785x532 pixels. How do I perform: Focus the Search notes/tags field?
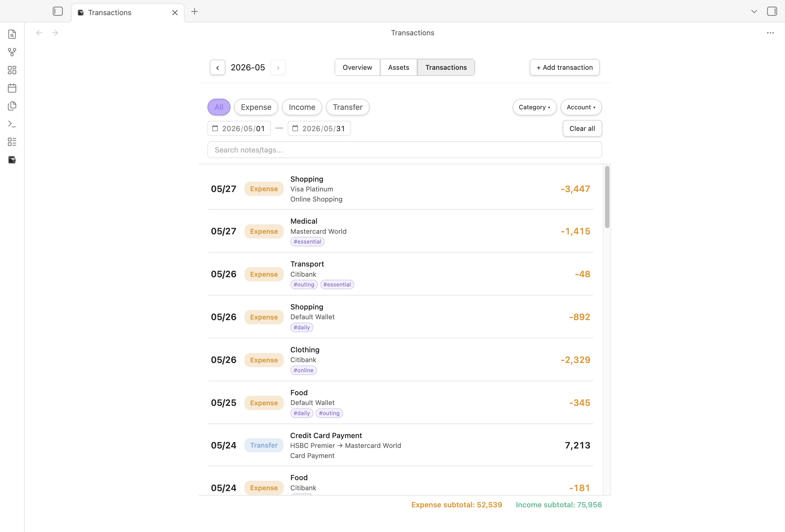coord(405,150)
